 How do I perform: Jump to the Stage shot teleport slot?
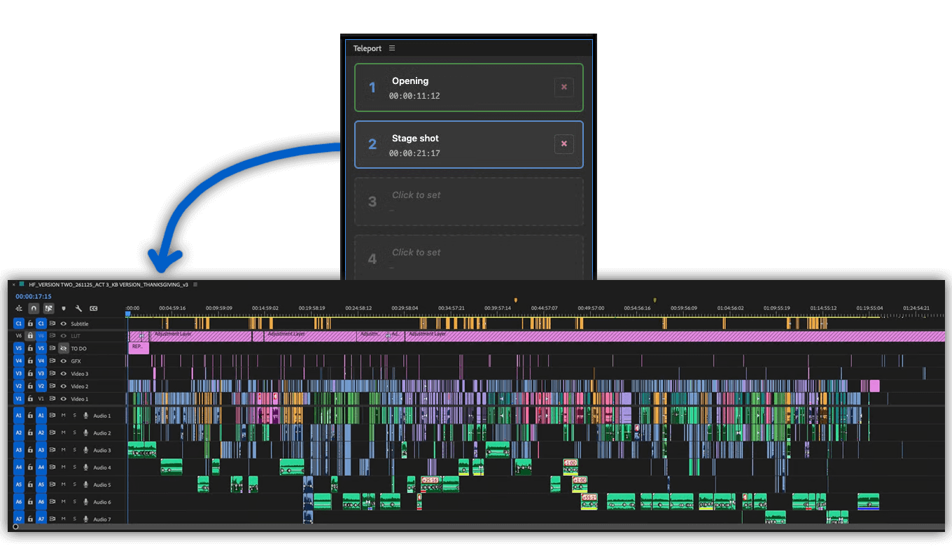(x=455, y=145)
